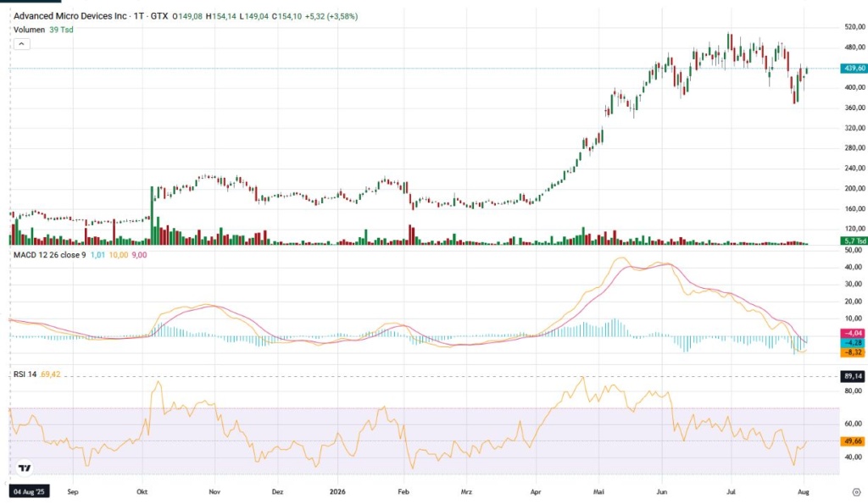This screenshot has height=504, width=868.
Task: Click the Apr label on time axis
Action: pos(536,492)
